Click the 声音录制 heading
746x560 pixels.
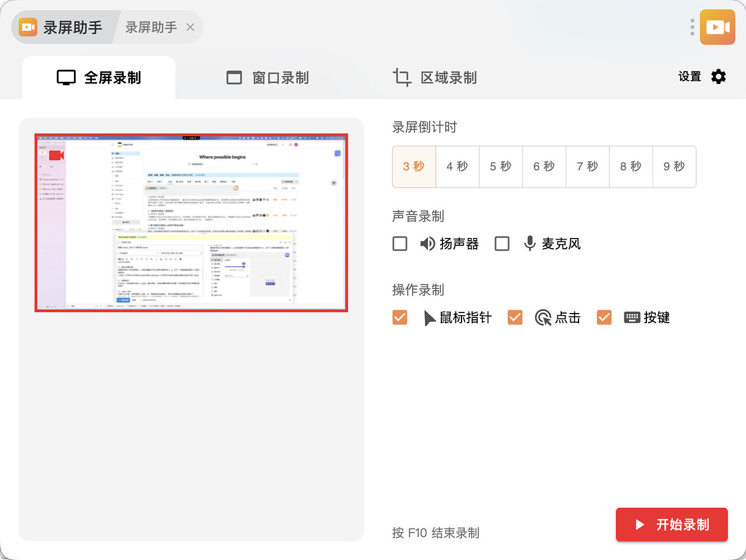pyautogui.click(x=418, y=216)
